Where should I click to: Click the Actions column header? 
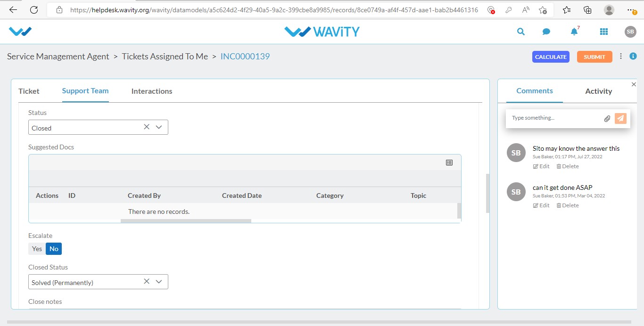pyautogui.click(x=47, y=196)
